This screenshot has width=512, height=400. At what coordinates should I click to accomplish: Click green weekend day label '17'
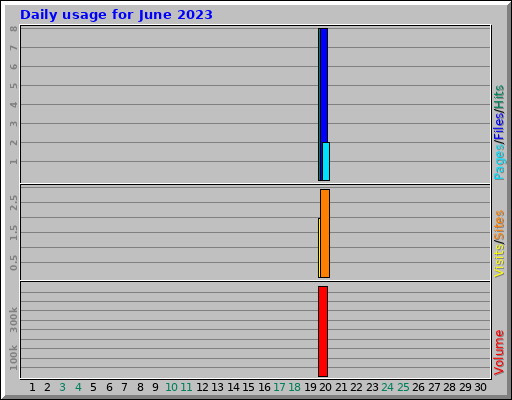click(279, 387)
